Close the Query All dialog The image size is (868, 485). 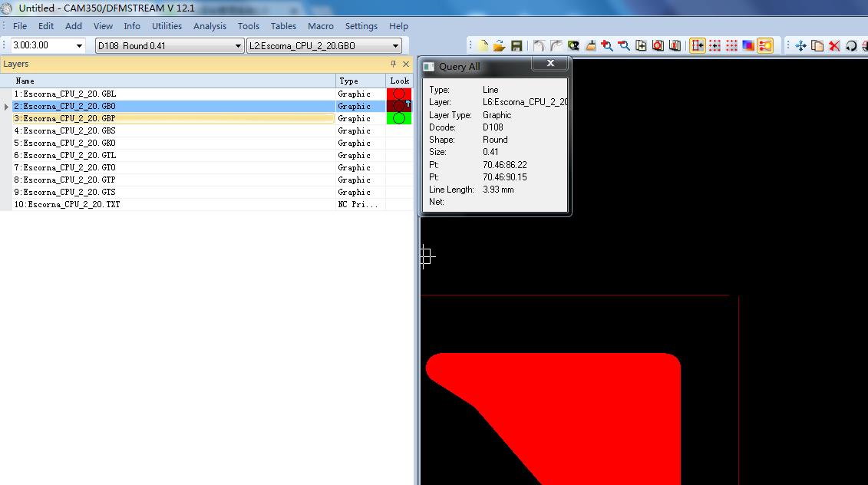(x=550, y=64)
